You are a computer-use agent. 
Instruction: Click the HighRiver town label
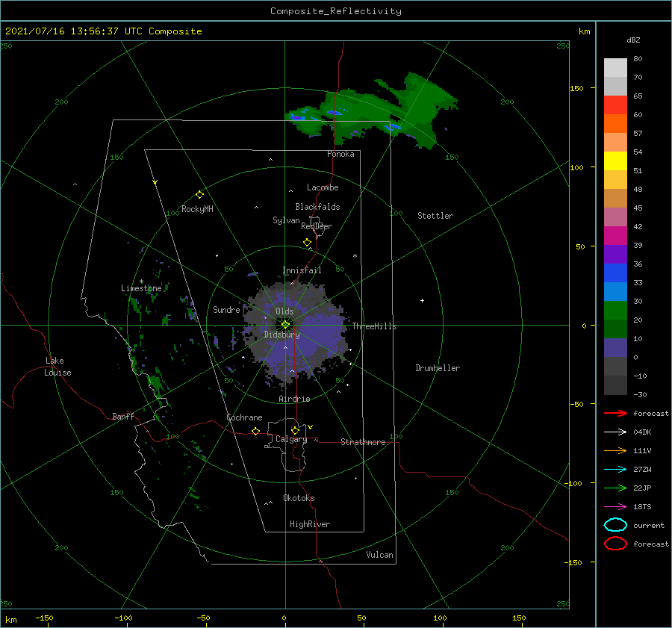click(x=310, y=524)
